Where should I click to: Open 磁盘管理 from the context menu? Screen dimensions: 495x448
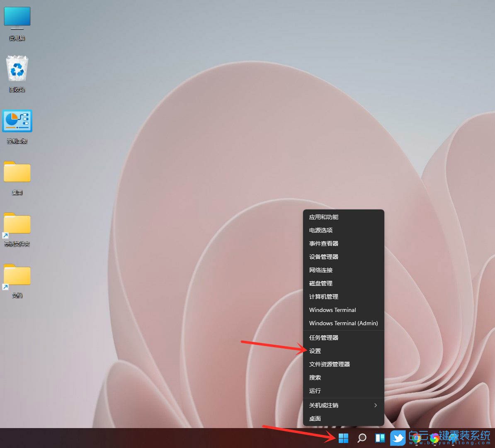pos(320,283)
